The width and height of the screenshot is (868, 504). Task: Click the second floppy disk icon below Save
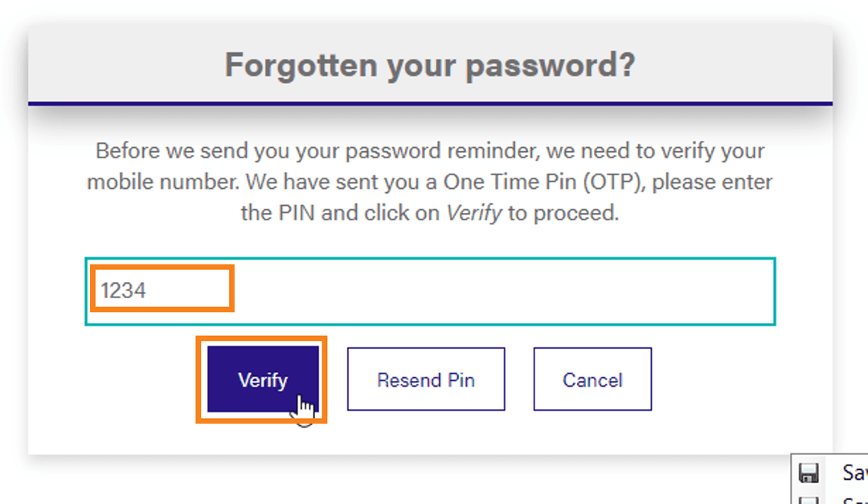coord(809,501)
